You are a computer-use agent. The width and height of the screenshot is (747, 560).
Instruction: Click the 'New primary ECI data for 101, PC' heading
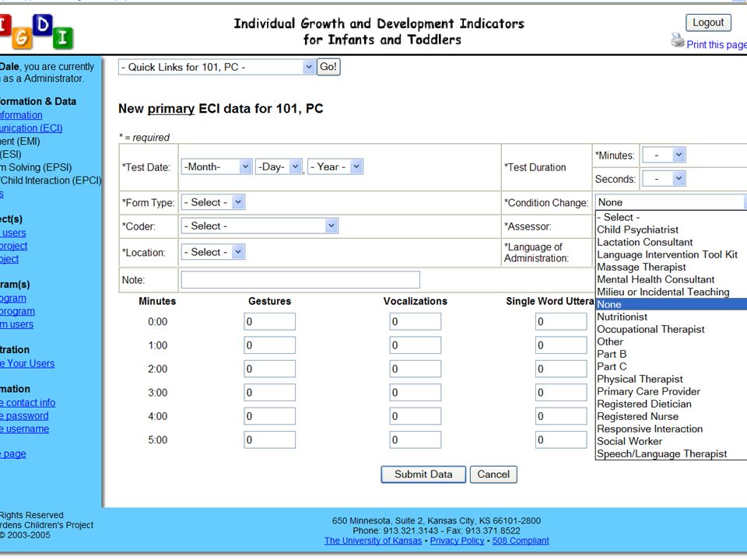(220, 109)
